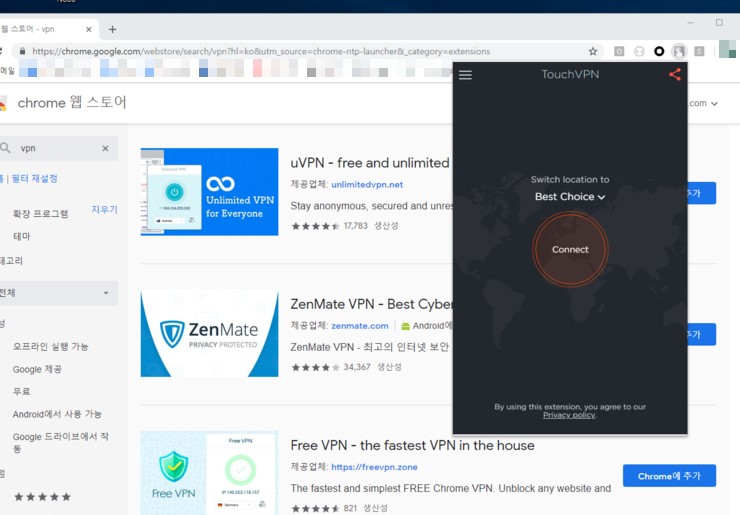The image size is (740, 515).
Task: Click the address bar URL
Action: (261, 51)
